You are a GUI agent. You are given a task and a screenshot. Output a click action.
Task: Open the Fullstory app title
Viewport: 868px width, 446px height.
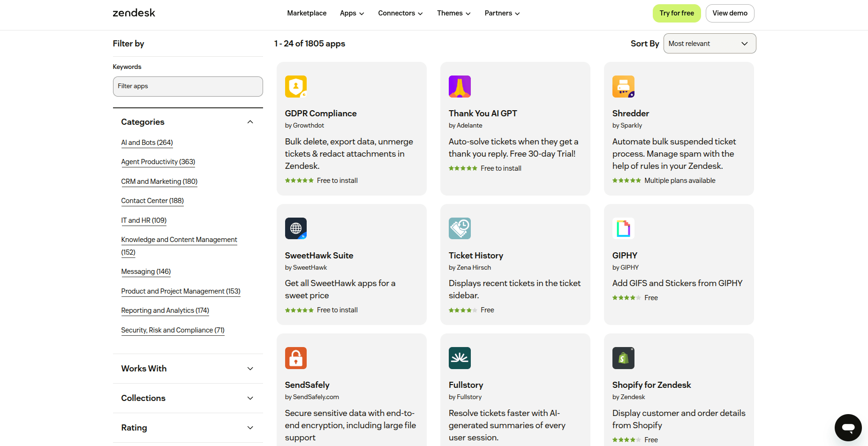(466, 385)
